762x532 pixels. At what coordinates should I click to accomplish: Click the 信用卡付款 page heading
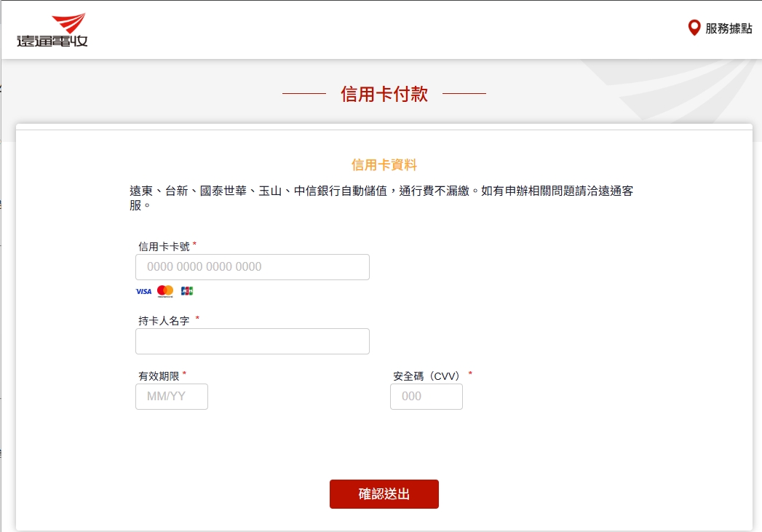coord(384,94)
